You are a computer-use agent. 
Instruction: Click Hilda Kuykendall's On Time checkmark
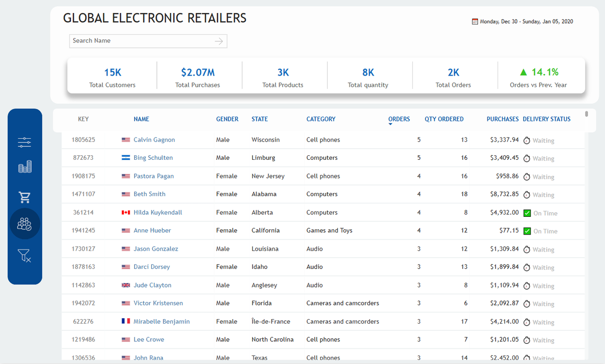pos(527,213)
